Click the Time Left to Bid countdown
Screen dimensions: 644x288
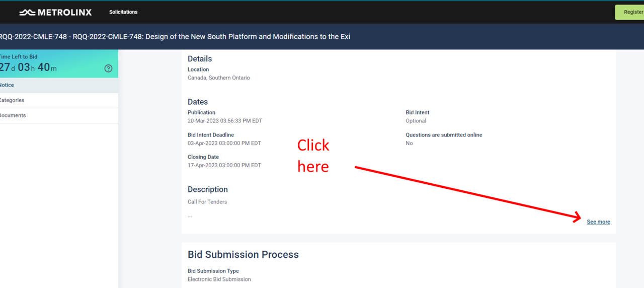pos(28,67)
